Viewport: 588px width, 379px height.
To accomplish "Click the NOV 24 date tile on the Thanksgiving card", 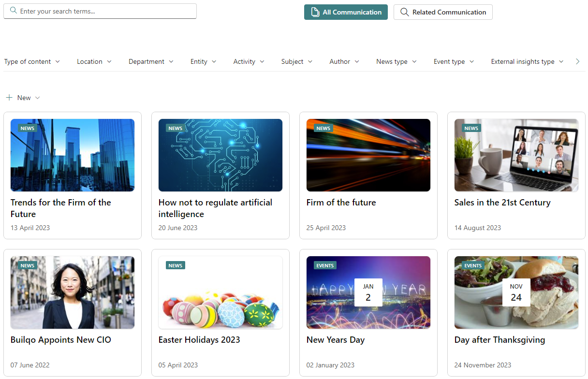I will (x=516, y=292).
